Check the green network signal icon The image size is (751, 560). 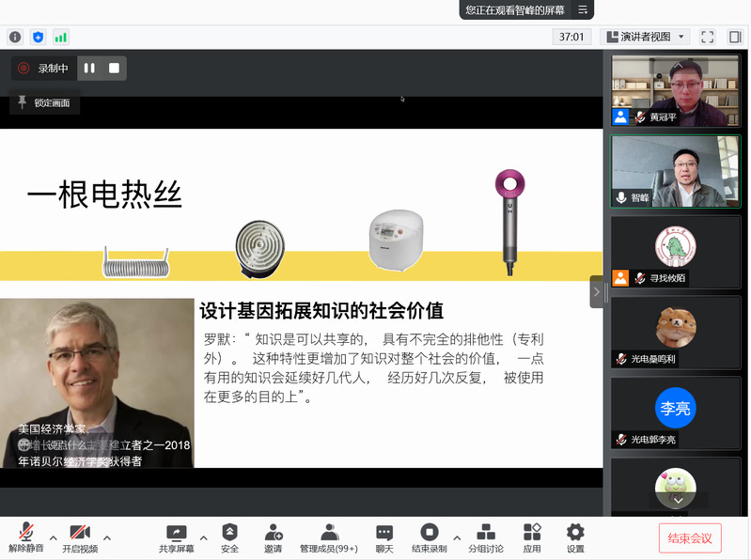pos(61,37)
